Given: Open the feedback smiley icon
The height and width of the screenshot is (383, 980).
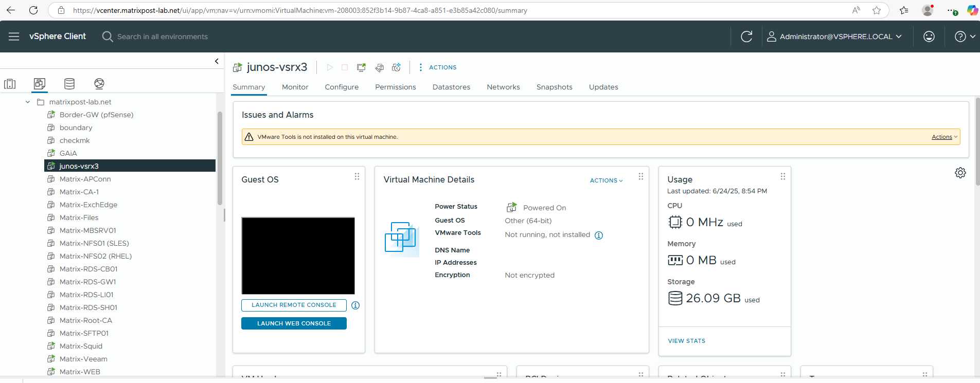Looking at the screenshot, I should point(929,37).
